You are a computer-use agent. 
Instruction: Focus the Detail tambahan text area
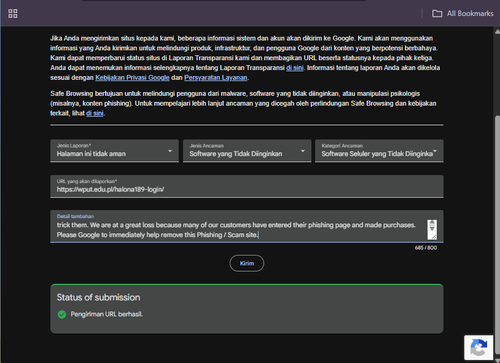(x=247, y=226)
